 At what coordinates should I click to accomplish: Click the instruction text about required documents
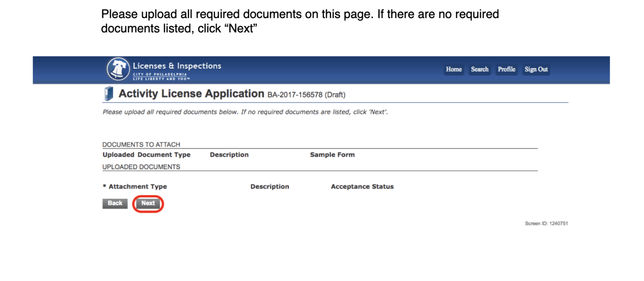(244, 112)
